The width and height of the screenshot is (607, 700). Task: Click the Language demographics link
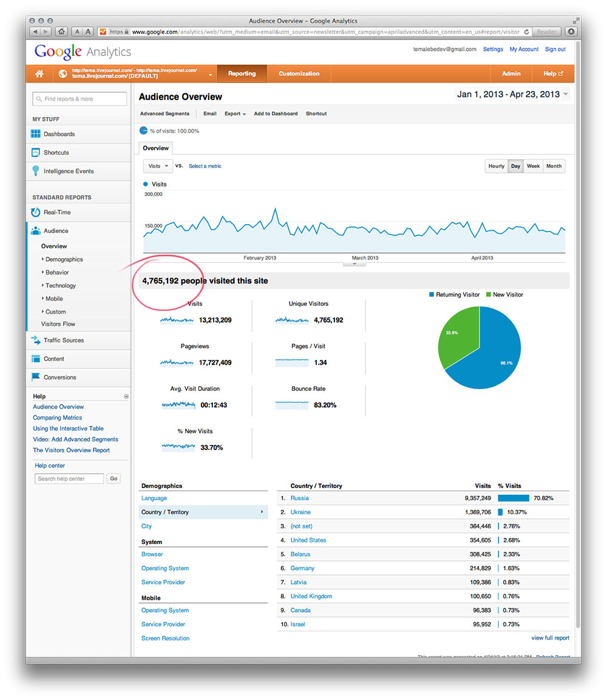(x=154, y=498)
